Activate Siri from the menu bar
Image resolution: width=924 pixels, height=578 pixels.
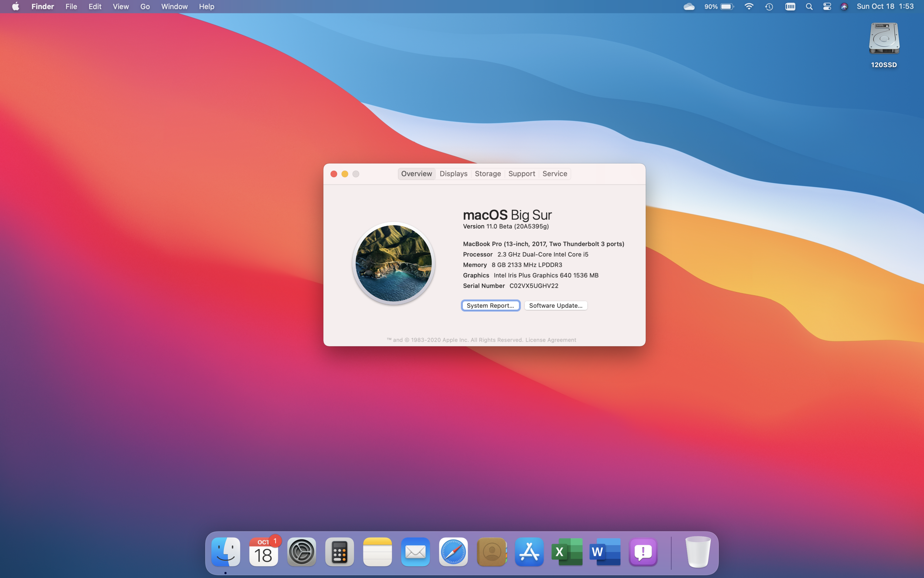(844, 7)
